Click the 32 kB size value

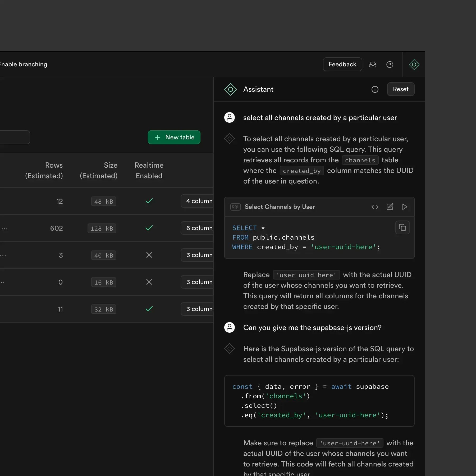104,309
